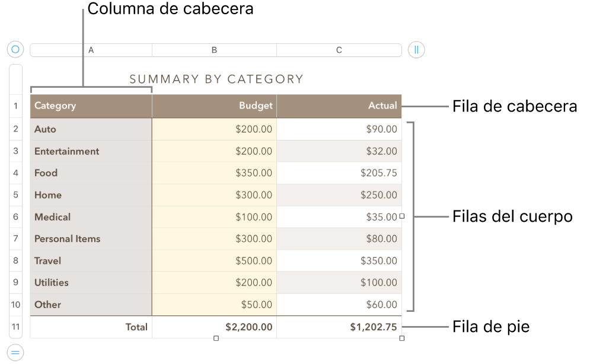590x364 pixels.
Task: Click the Utilities $100.00 actual cell
Action: coord(339,283)
